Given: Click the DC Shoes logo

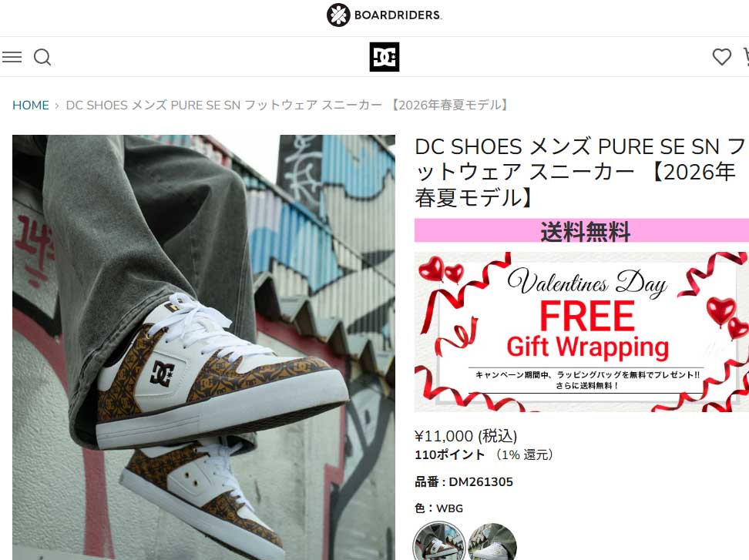Looking at the screenshot, I should (384, 57).
